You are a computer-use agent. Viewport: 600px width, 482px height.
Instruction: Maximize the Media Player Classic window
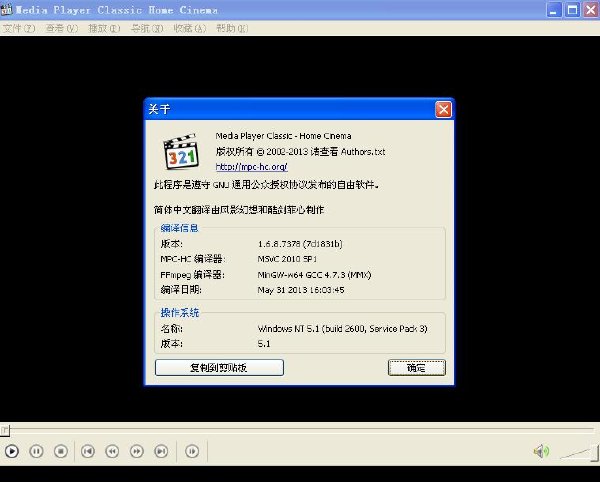coord(572,10)
